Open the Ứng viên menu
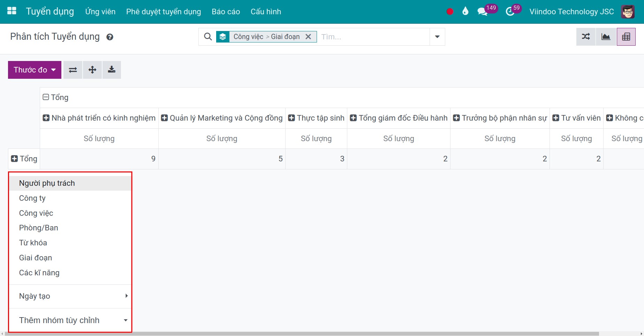This screenshot has height=336, width=644. tap(100, 12)
